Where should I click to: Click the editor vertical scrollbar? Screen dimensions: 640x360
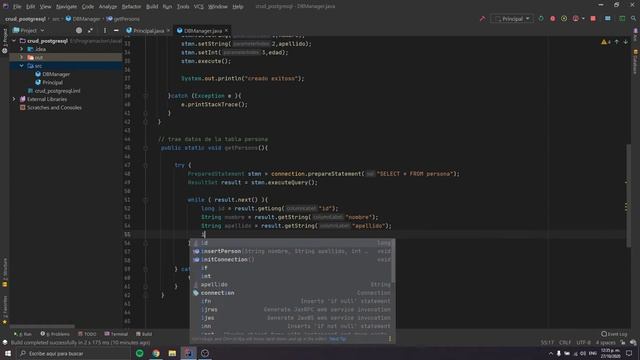pos(629,196)
